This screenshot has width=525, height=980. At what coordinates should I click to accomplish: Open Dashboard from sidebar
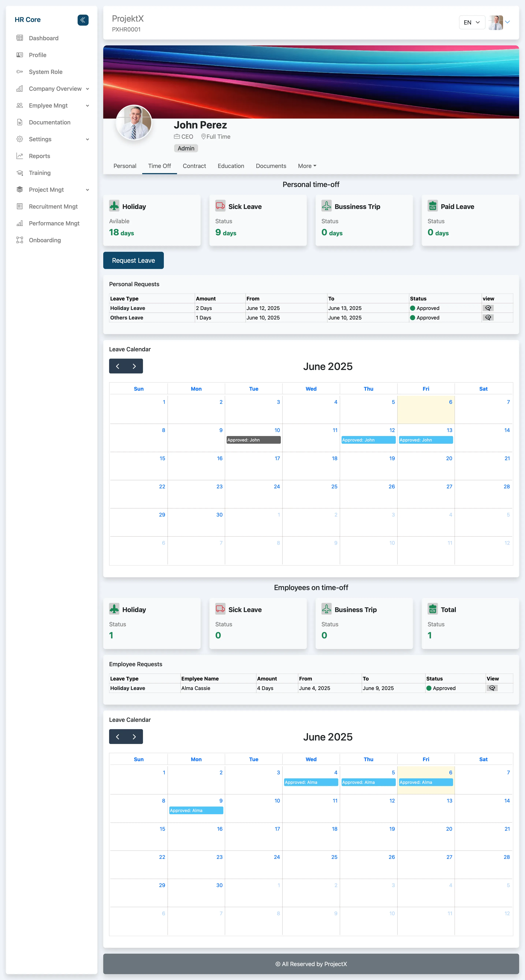(x=43, y=38)
